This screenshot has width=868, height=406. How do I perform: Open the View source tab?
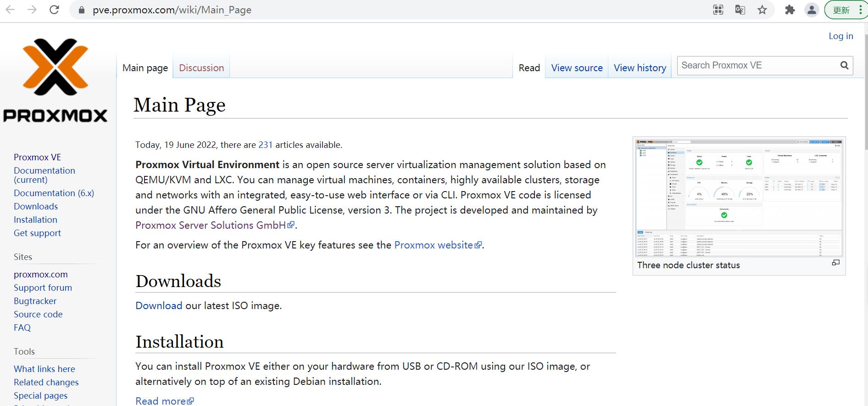[577, 68]
